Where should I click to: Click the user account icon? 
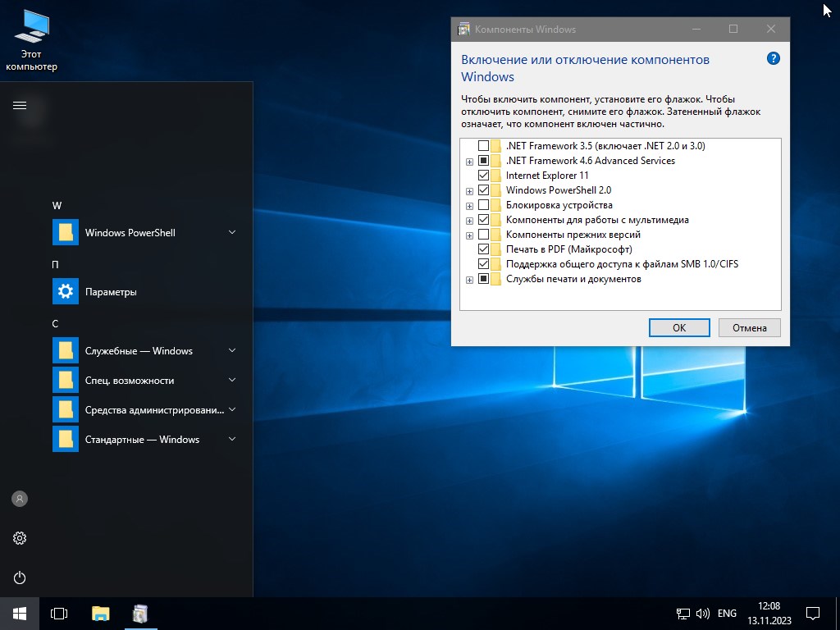click(x=20, y=499)
